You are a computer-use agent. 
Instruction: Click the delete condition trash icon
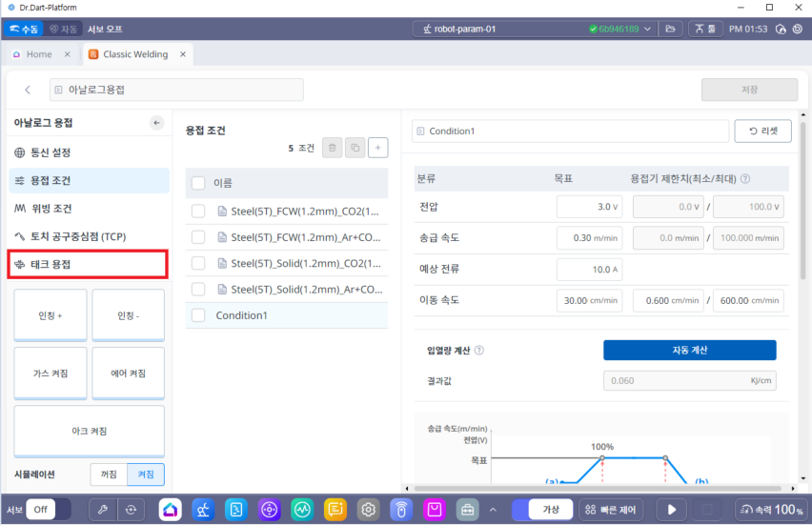[x=331, y=148]
